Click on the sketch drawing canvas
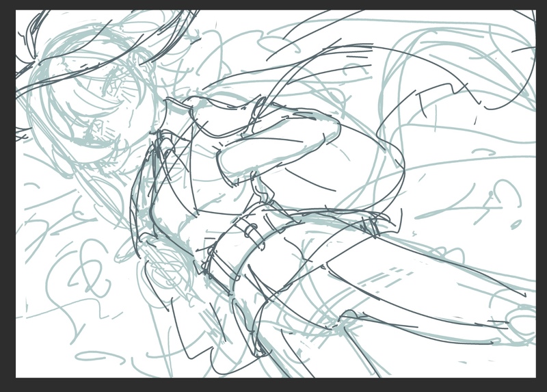This screenshot has height=392, width=547. coord(276,194)
